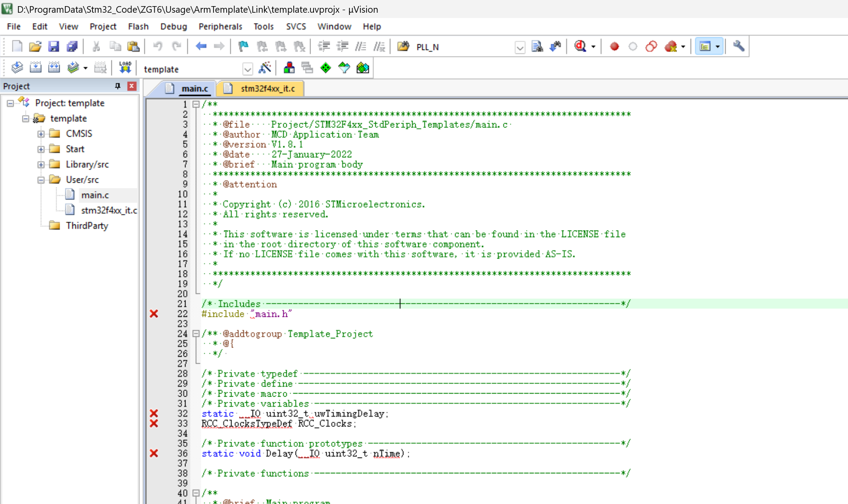The width and height of the screenshot is (848, 504).
Task: Save the current file
Action: [53, 46]
